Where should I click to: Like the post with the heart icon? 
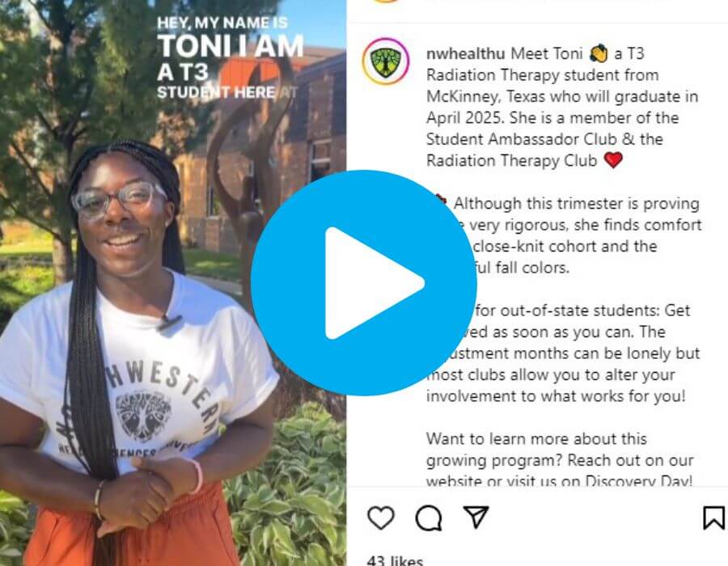pos(381,517)
